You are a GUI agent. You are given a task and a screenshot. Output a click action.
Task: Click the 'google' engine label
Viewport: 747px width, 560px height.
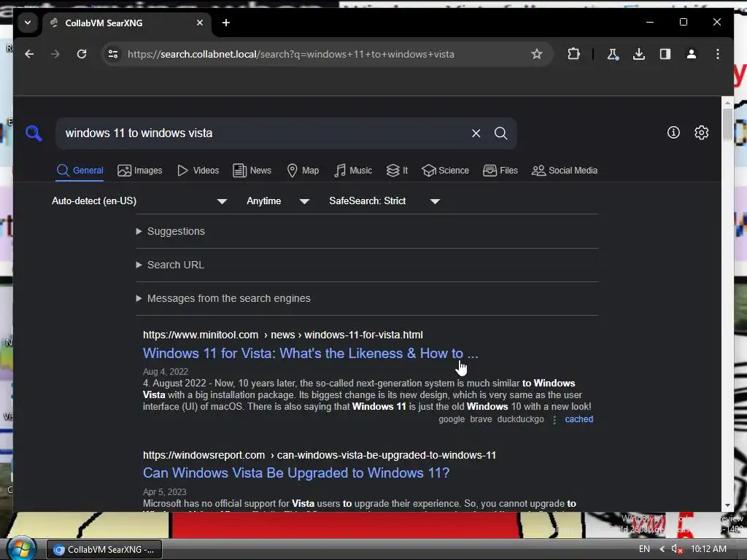(451, 419)
